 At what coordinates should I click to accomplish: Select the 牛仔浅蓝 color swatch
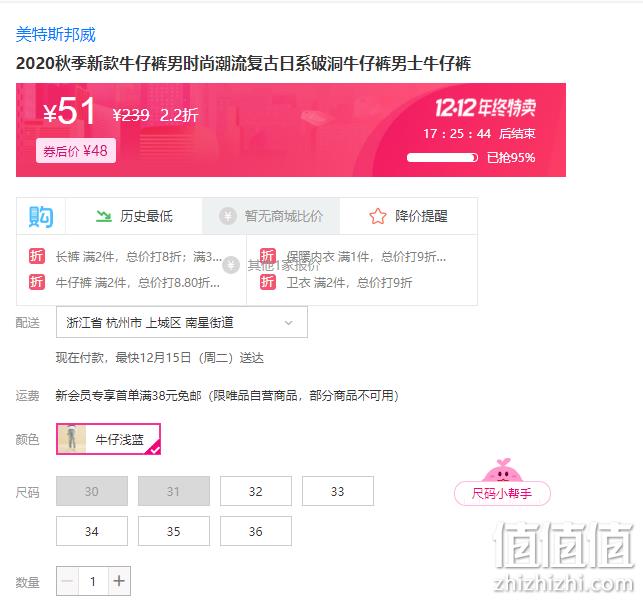point(108,439)
